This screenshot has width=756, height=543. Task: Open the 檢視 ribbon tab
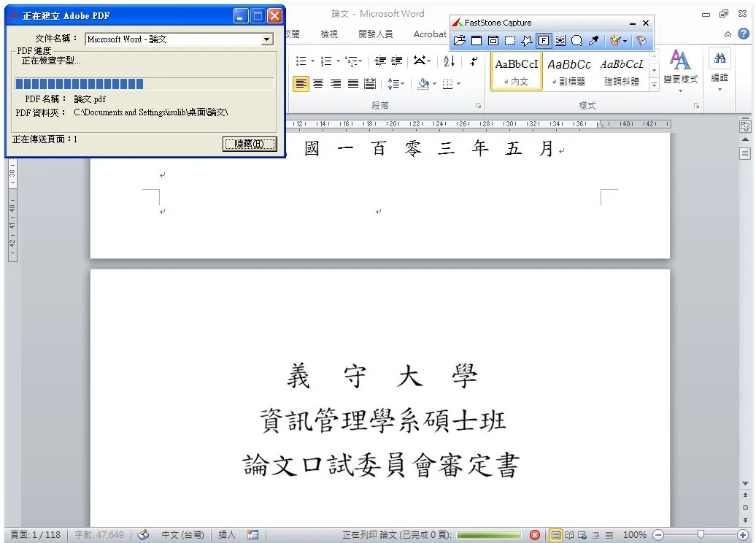coord(329,34)
